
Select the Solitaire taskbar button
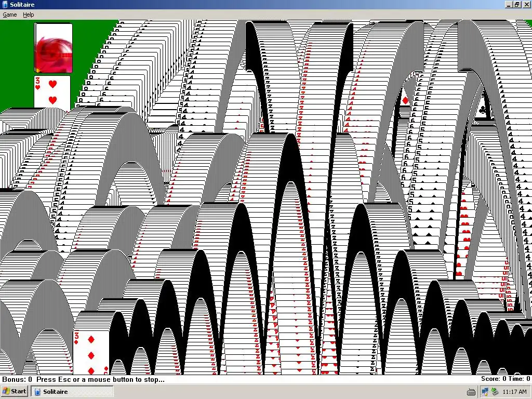coord(72,392)
